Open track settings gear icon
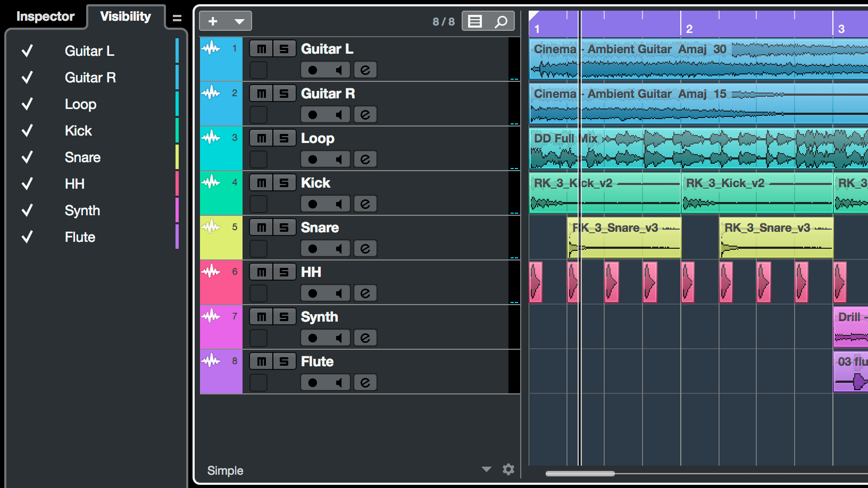 point(508,469)
